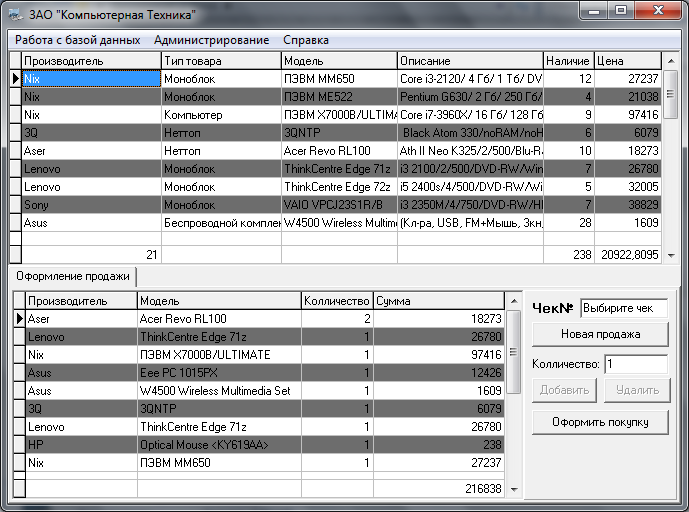Click the quantity cell 2 for Acer Revo
Screen dimensions: 689x512
337,319
